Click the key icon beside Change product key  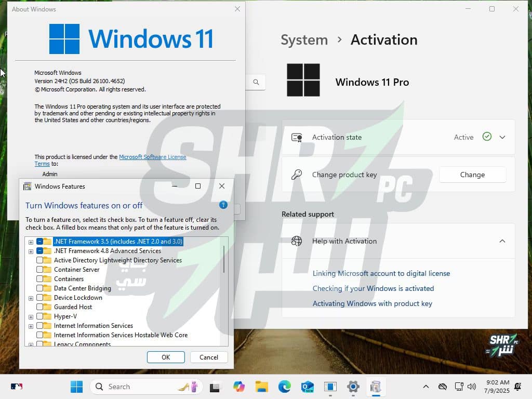coord(297,175)
